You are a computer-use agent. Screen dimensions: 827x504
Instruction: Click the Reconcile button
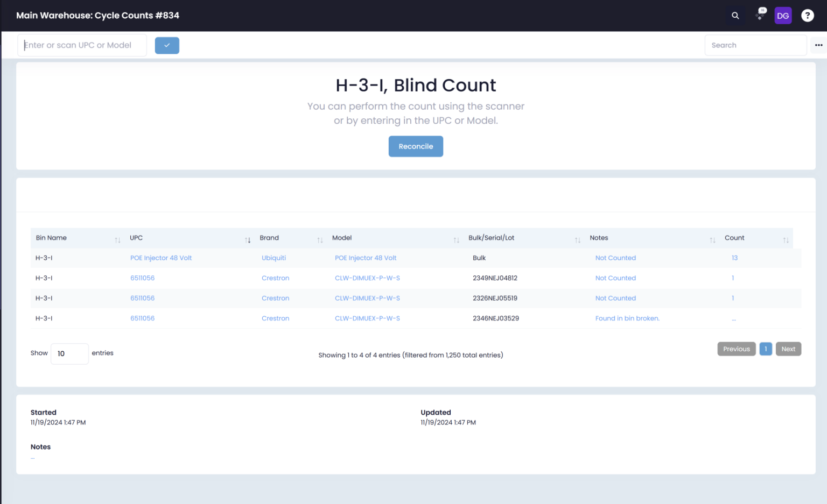pos(416,146)
